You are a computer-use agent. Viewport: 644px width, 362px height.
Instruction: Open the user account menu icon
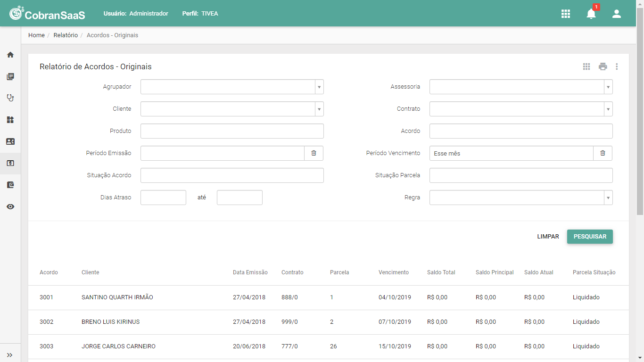(617, 14)
